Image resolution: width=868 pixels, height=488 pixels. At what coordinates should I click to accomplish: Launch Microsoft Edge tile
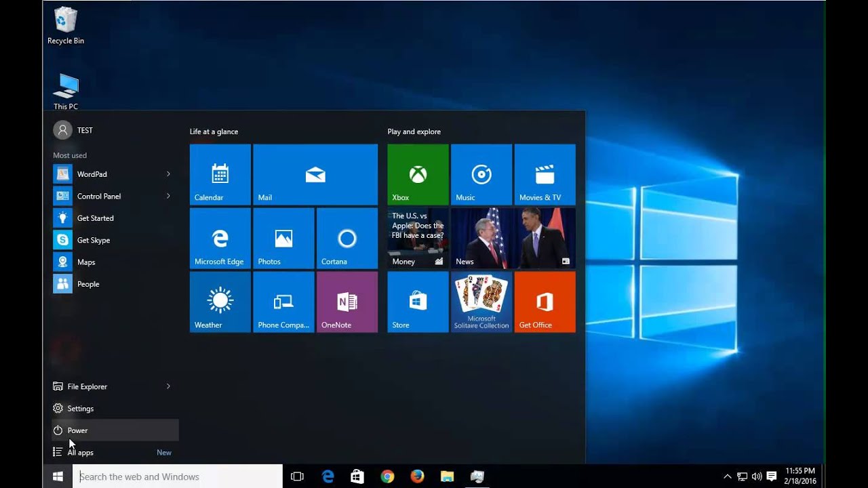tap(220, 238)
